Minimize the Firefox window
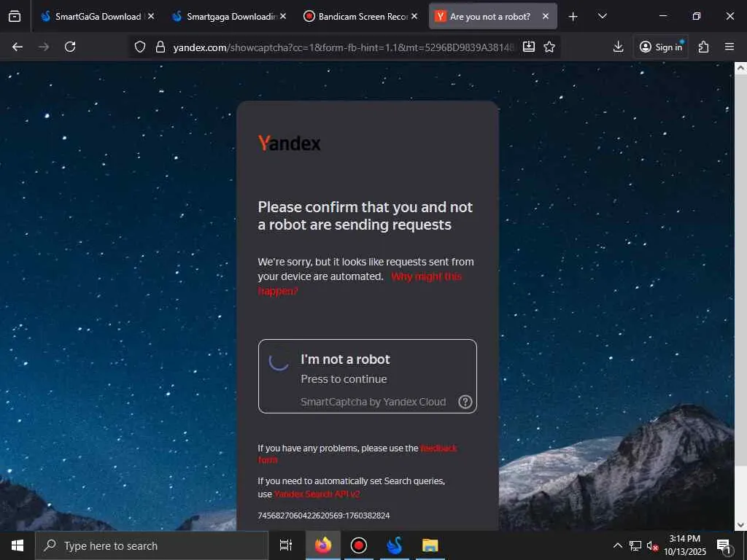747x560 pixels. tap(662, 16)
